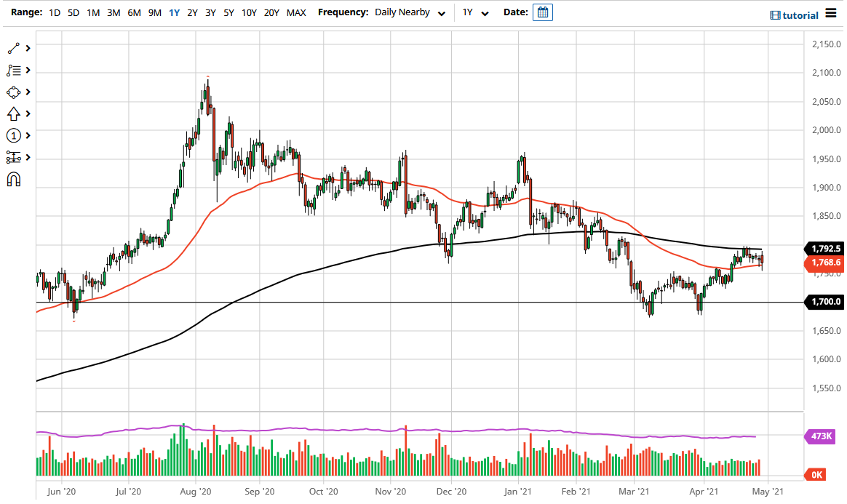
Task: Set range to 1M
Action: pyautogui.click(x=93, y=12)
